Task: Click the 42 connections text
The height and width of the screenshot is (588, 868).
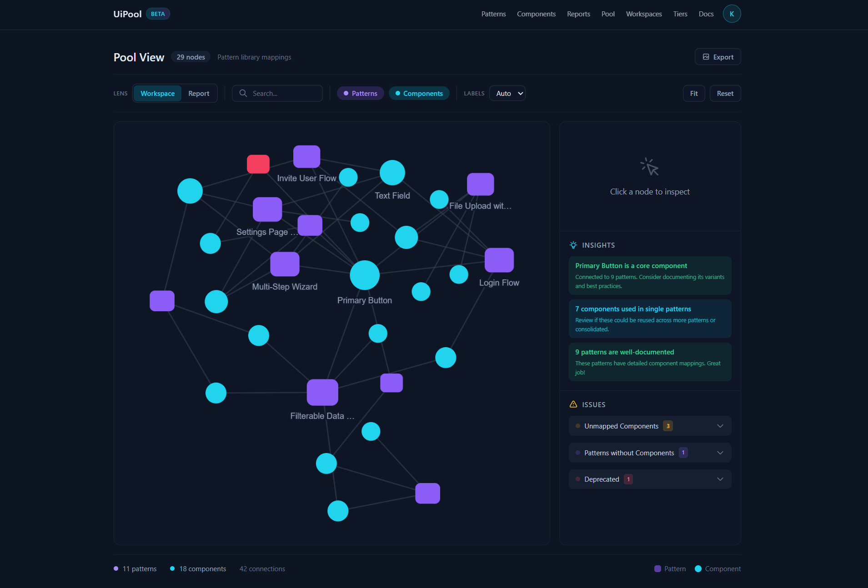Action: tap(262, 569)
